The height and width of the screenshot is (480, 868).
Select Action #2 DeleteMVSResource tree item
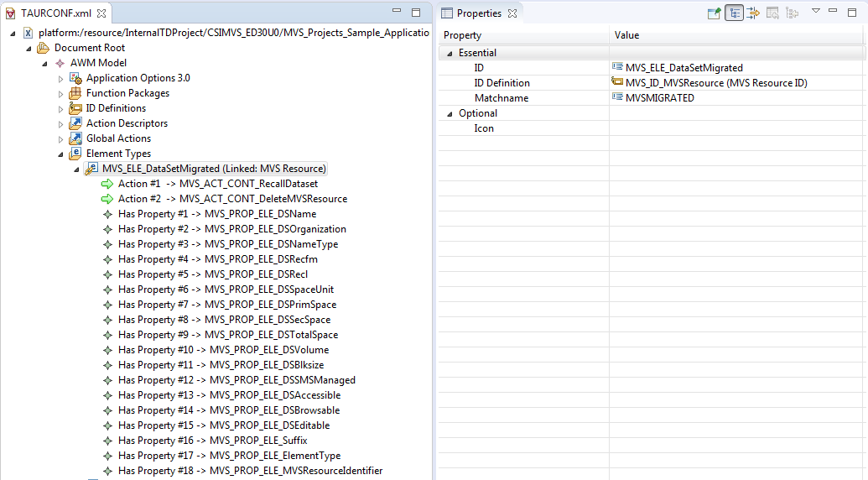coord(232,199)
